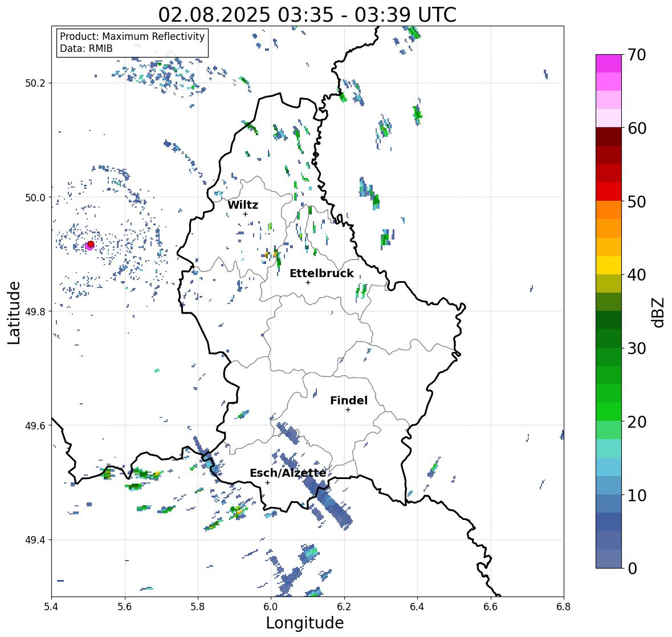Click the yellow band just above 40 dBZ
The image size is (672, 637).
point(609,265)
